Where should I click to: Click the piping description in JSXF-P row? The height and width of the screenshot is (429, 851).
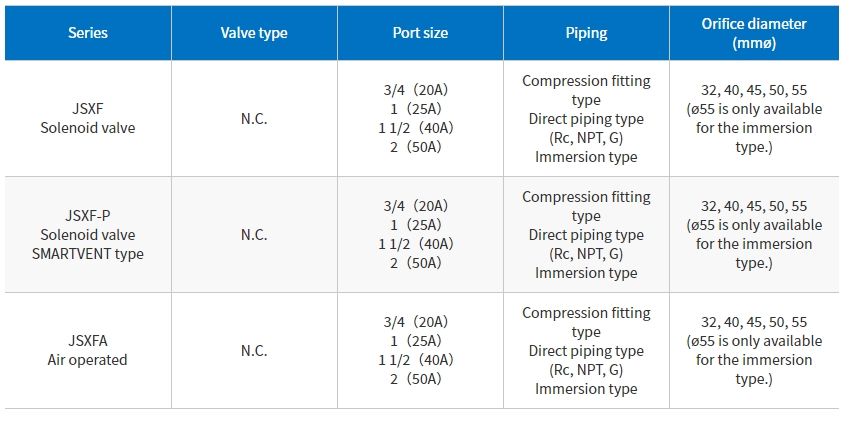(x=586, y=235)
